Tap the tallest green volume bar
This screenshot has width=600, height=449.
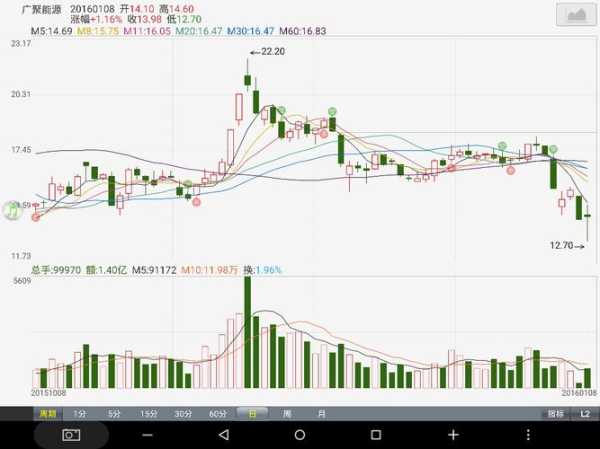248,332
